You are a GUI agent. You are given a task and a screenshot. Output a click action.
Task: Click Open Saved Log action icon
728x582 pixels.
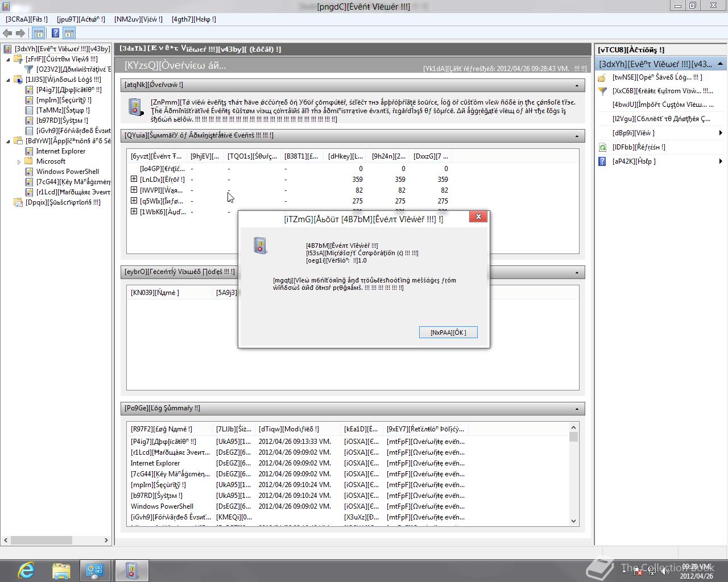[x=602, y=77]
